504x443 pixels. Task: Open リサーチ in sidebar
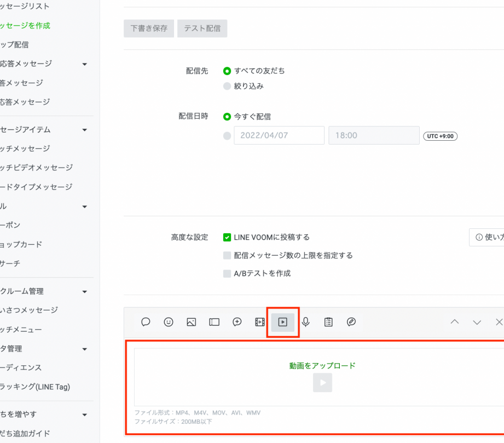coord(10,263)
